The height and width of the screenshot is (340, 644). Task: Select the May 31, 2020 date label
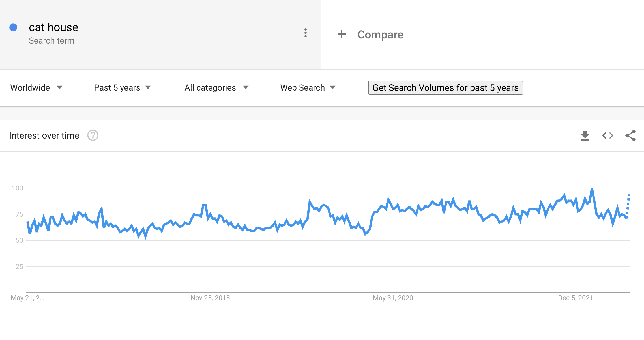[393, 298]
